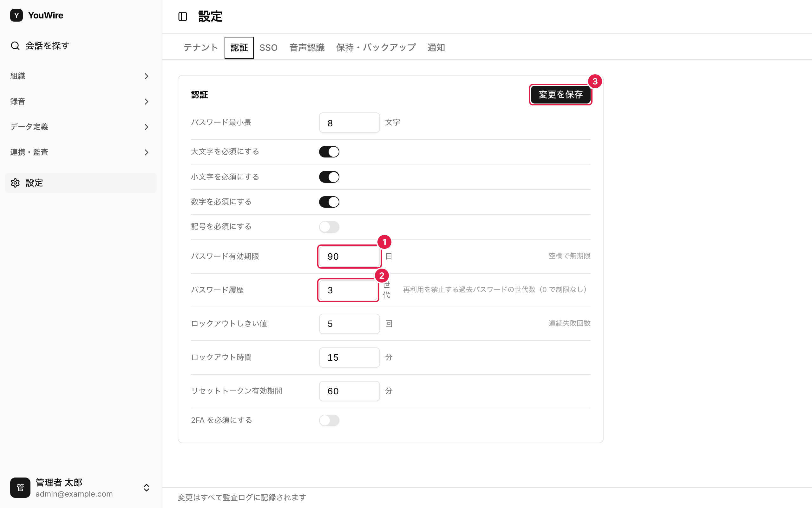Click the パスワード最小長 input field
Image resolution: width=812 pixels, height=508 pixels.
click(x=349, y=123)
